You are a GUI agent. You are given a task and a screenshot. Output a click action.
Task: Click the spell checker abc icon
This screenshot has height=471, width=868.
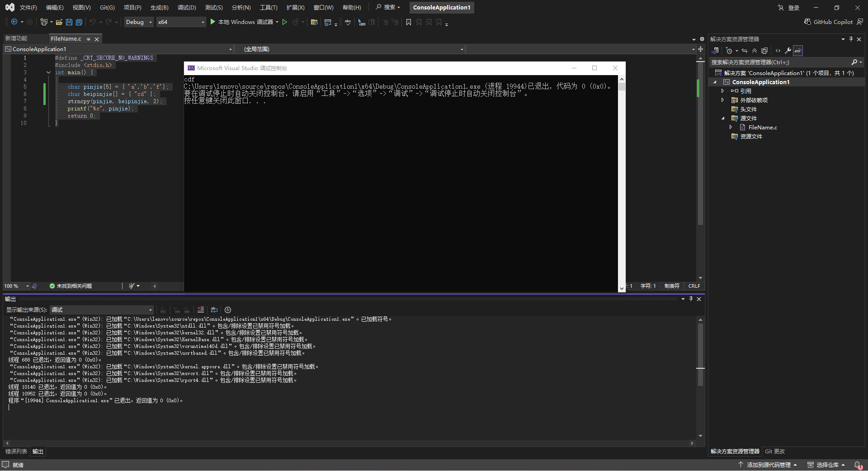[348, 22]
